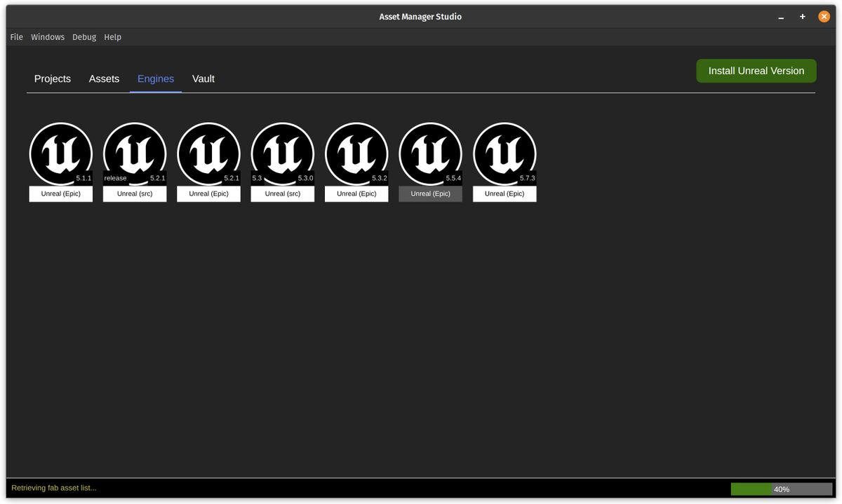Open the File menu
This screenshot has height=504, width=842.
click(17, 37)
